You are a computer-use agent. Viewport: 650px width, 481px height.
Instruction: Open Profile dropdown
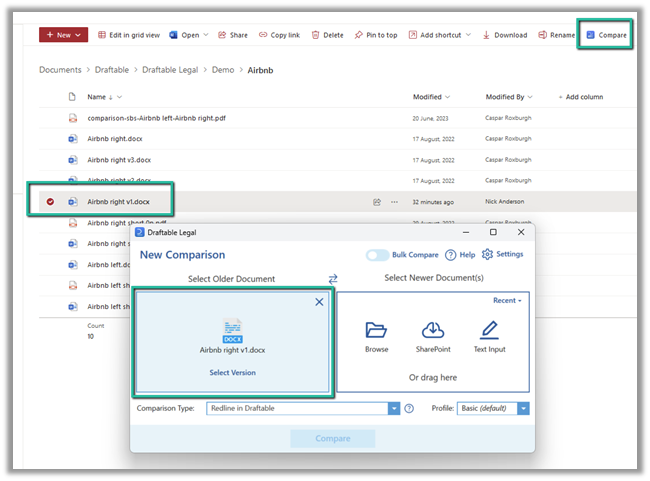click(x=493, y=408)
